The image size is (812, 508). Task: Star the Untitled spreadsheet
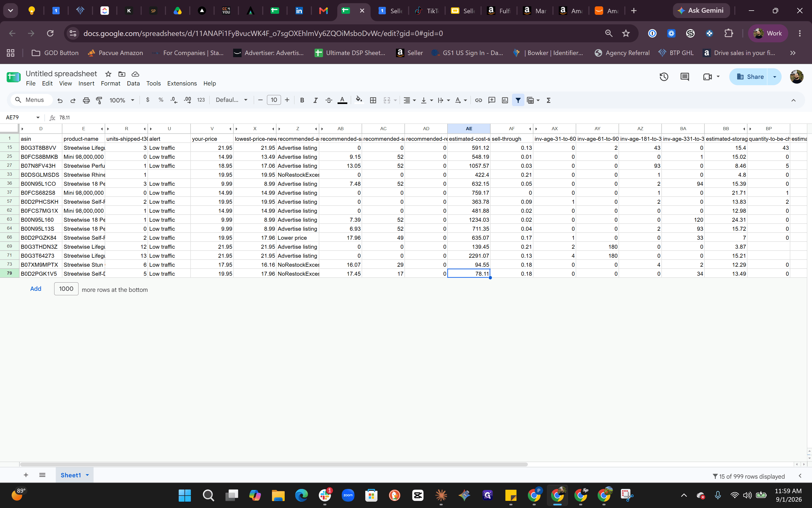[108, 74]
